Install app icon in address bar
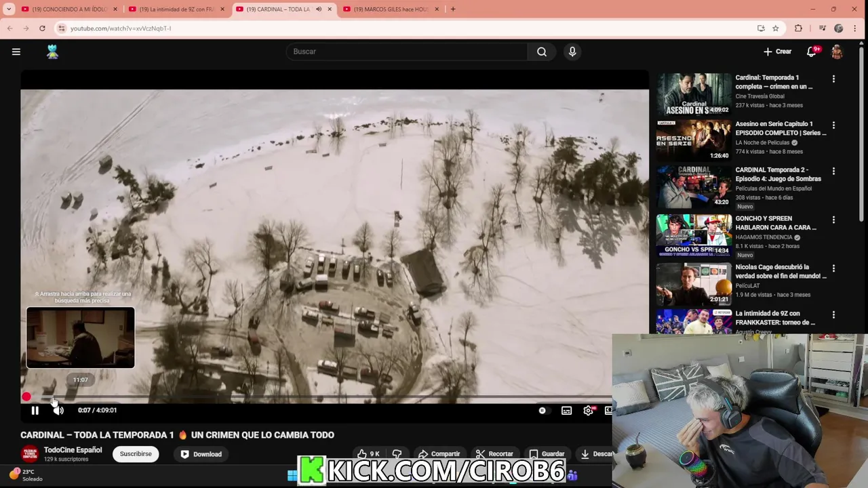The width and height of the screenshot is (868, 488). 761,28
